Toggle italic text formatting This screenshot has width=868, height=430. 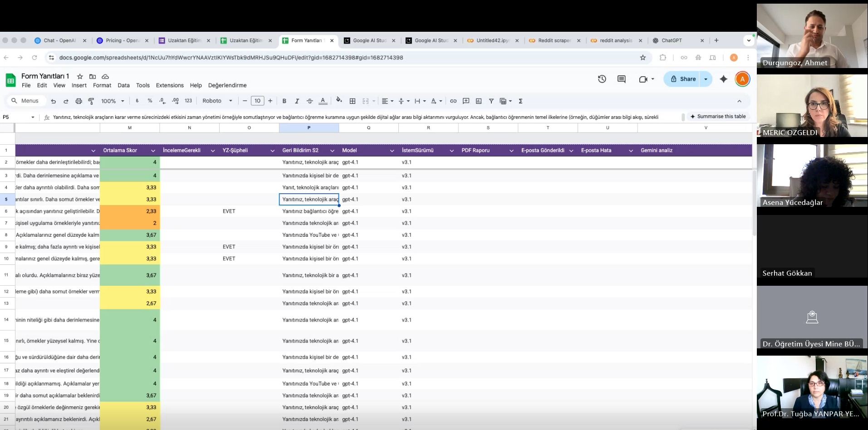(x=297, y=101)
